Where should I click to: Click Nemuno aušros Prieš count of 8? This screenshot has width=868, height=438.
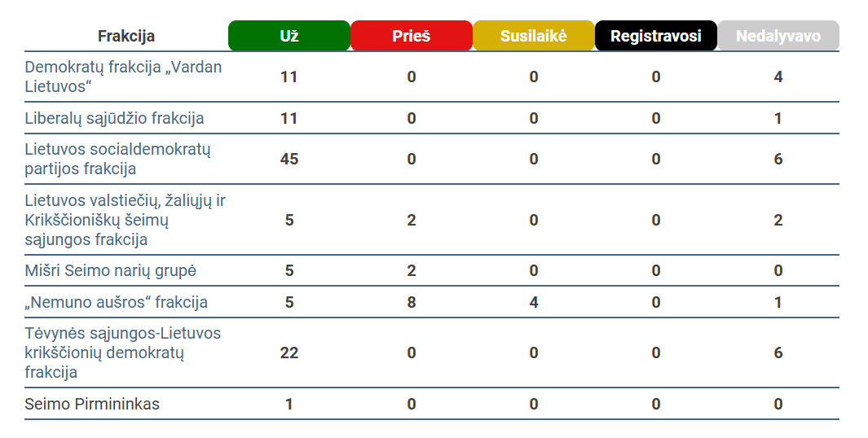412,303
